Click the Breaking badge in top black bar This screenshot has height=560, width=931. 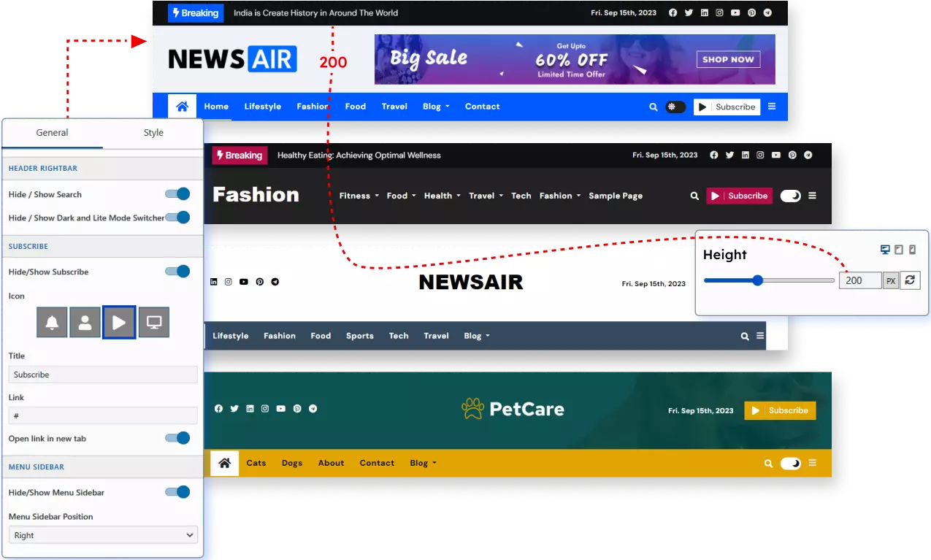pyautogui.click(x=196, y=13)
